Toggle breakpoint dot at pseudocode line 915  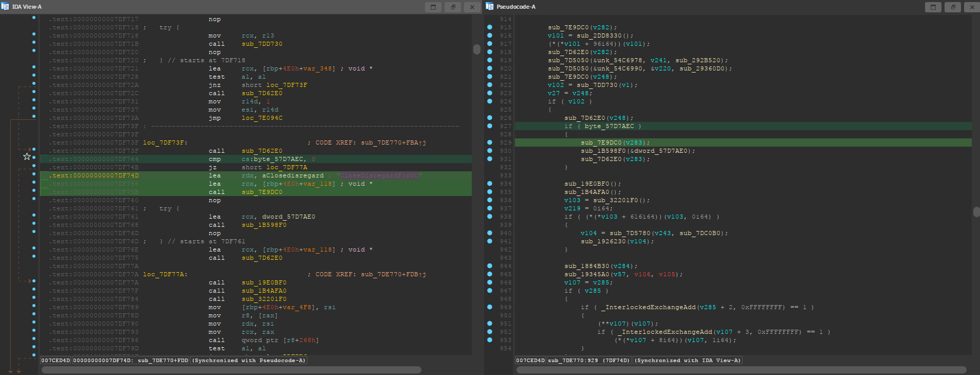coord(490,27)
